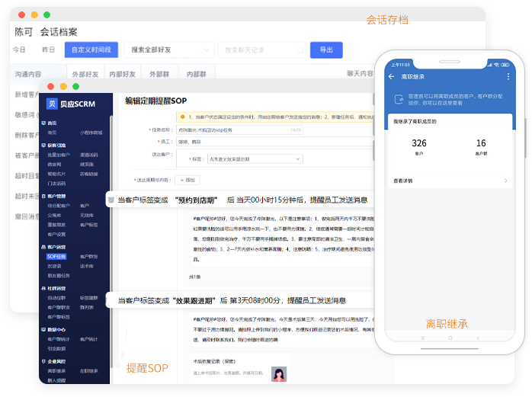
Task: Expand 查看详情 chevron on phone
Action: coord(505,181)
